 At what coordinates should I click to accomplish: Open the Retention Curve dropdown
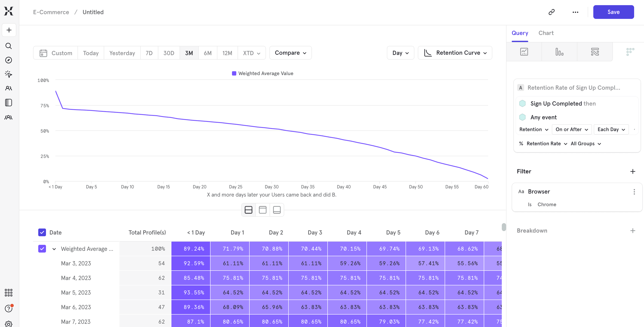tap(455, 53)
